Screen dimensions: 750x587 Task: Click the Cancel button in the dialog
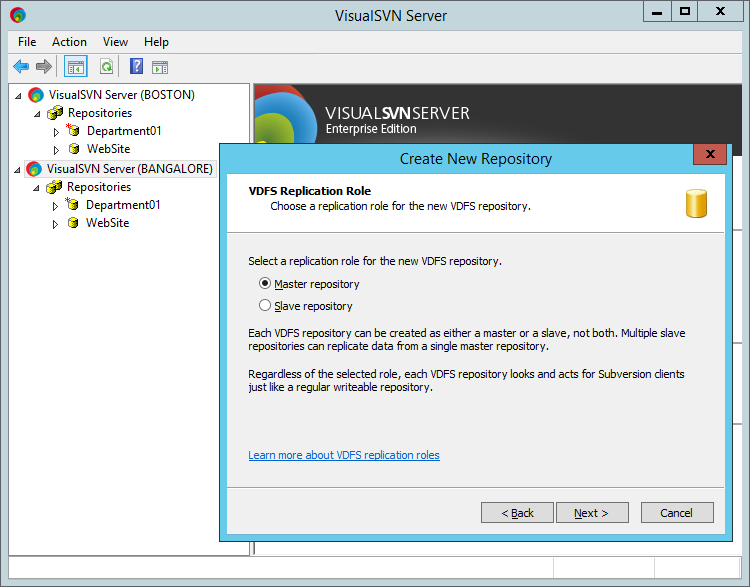point(677,512)
